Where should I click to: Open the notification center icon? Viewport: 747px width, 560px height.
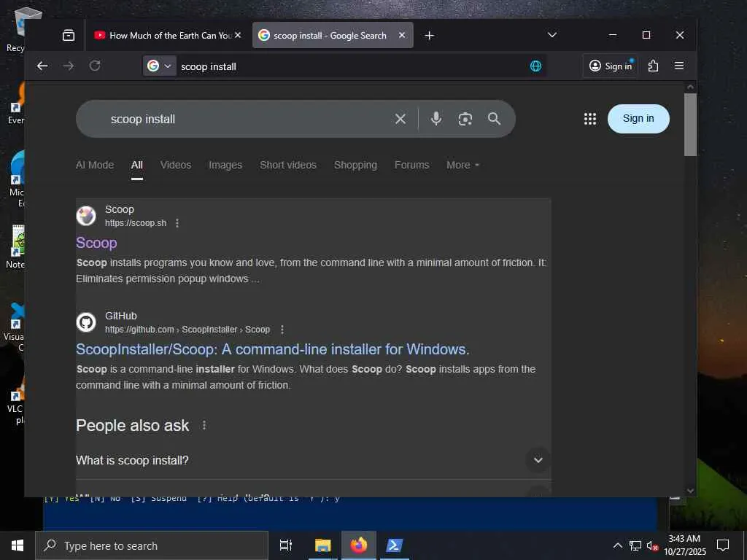(x=723, y=545)
